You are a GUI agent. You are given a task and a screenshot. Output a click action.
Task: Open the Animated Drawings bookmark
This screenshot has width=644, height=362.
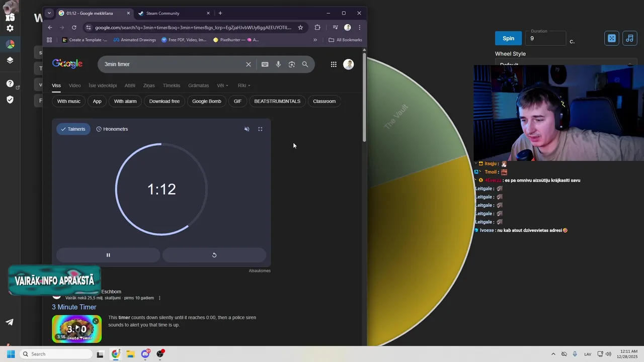click(135, 40)
